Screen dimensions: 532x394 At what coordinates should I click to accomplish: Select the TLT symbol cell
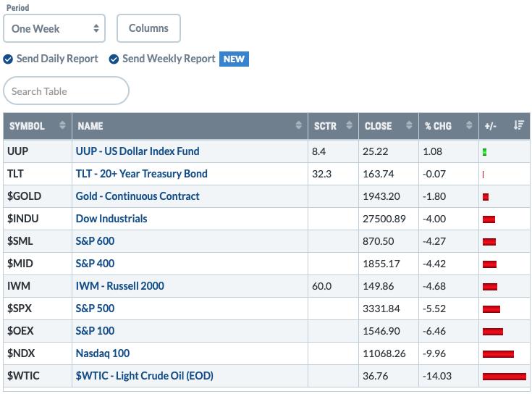point(38,174)
